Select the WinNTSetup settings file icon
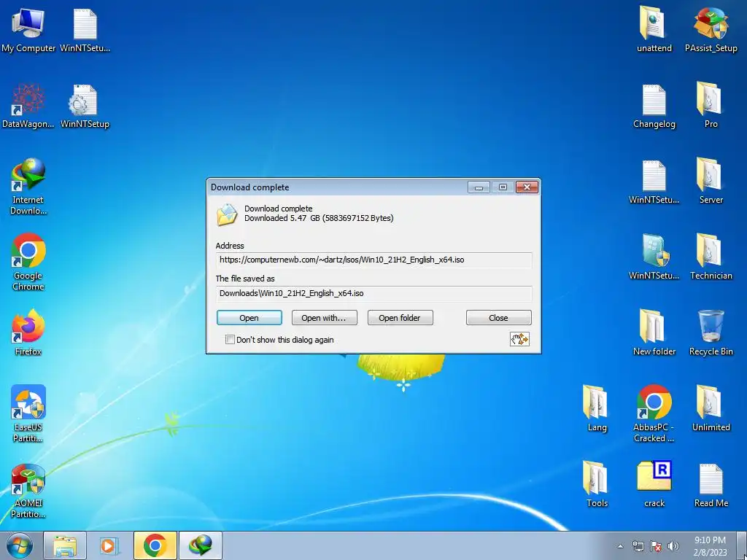 85,106
